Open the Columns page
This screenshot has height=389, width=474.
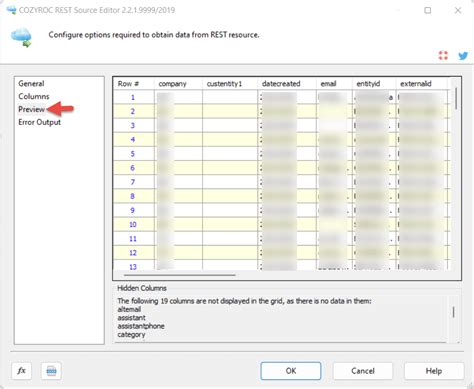[34, 96]
